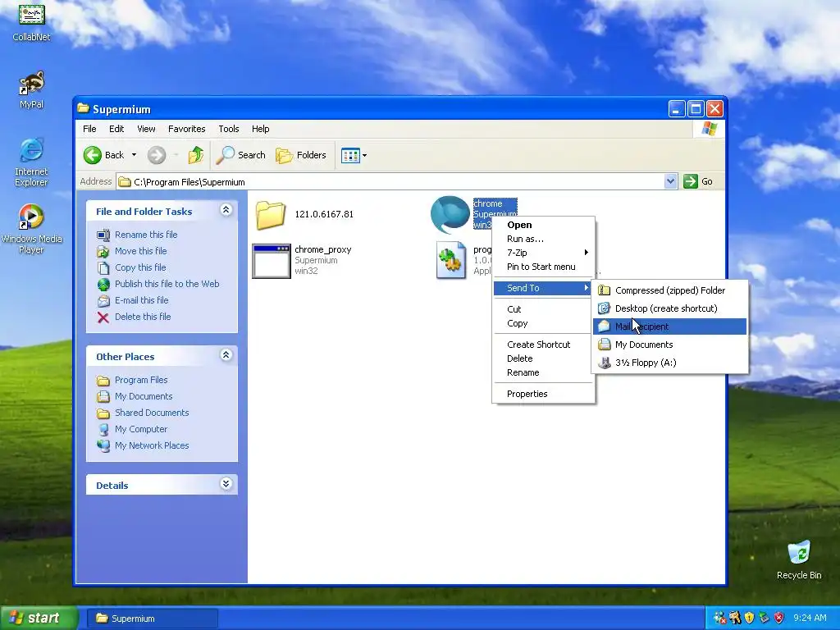Click the system tray clock
Image resolution: width=840 pixels, height=630 pixels.
(x=810, y=618)
